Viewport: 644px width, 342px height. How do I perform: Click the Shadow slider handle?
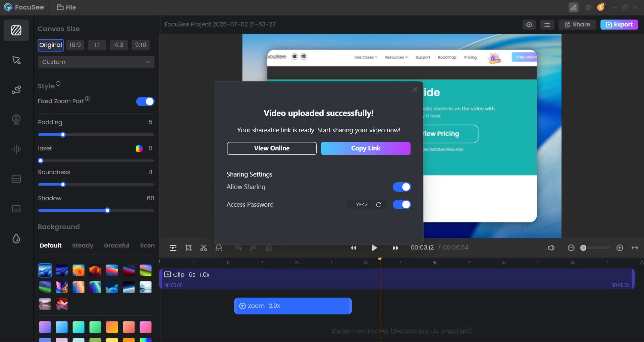point(107,210)
